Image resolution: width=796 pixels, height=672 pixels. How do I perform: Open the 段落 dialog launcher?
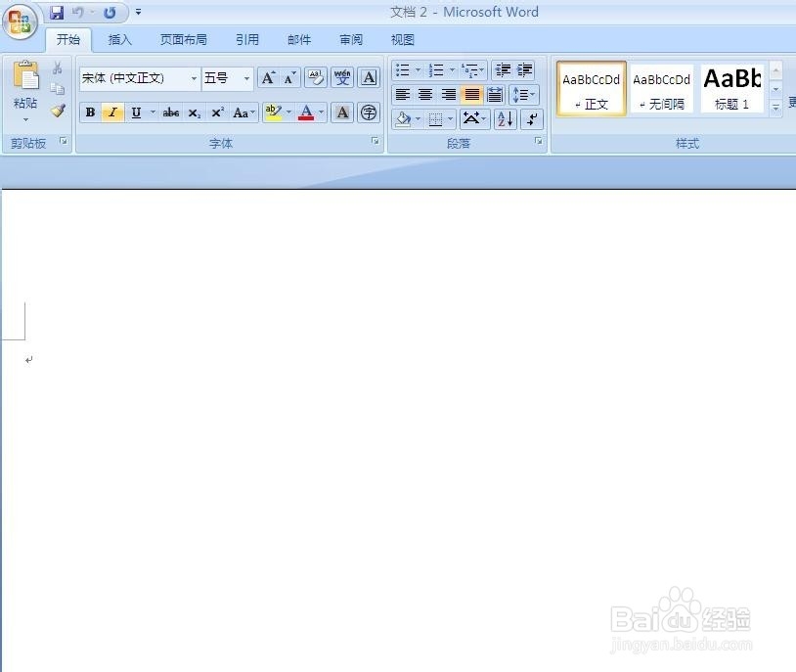click(x=539, y=141)
